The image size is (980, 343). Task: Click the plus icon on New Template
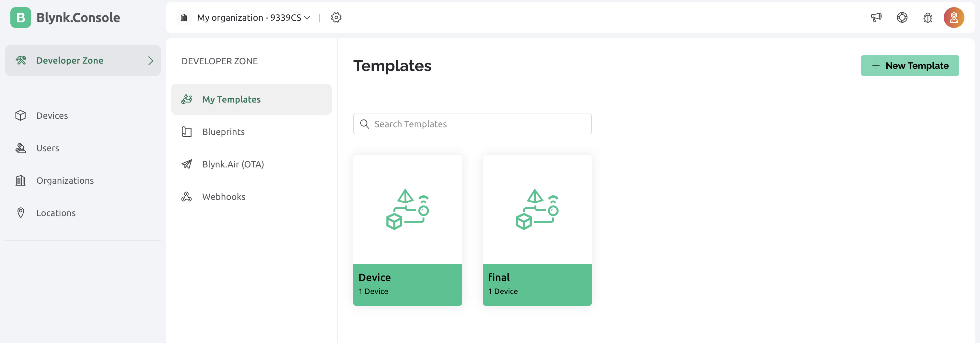pos(876,66)
